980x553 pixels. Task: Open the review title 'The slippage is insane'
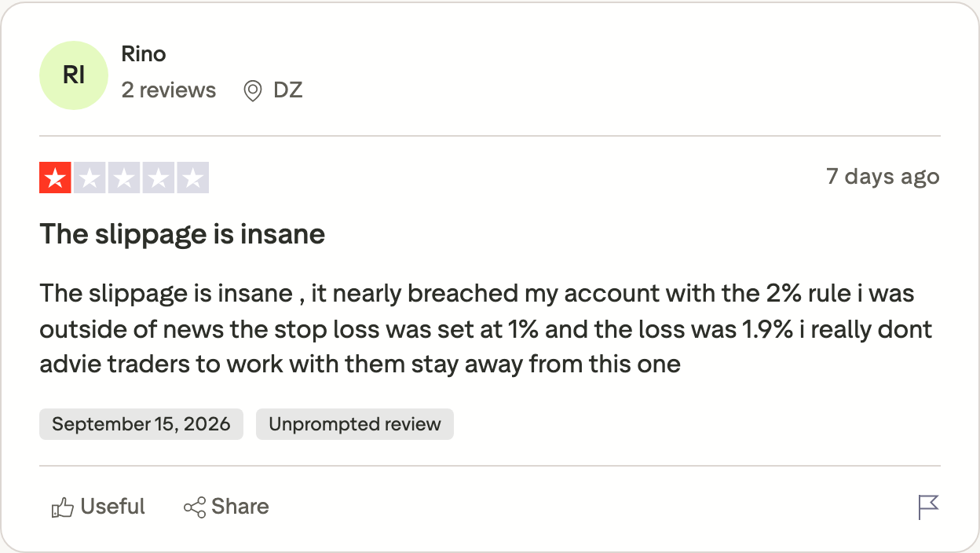coord(182,234)
